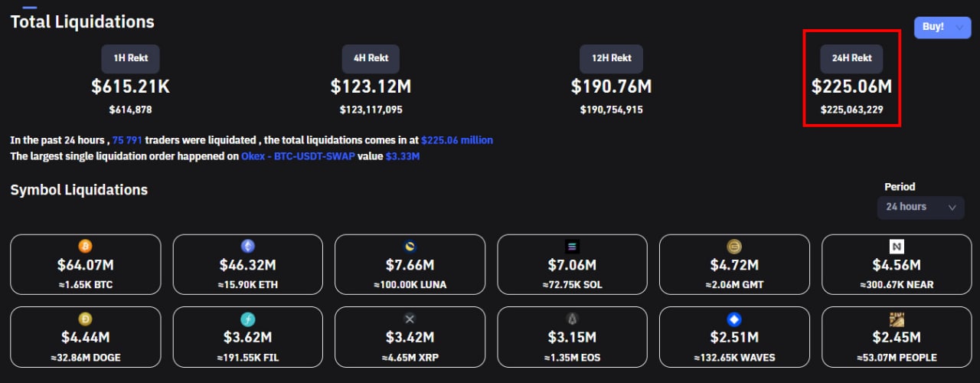Click the WAVES coin icon
The width and height of the screenshot is (980, 383).
pyautogui.click(x=734, y=319)
